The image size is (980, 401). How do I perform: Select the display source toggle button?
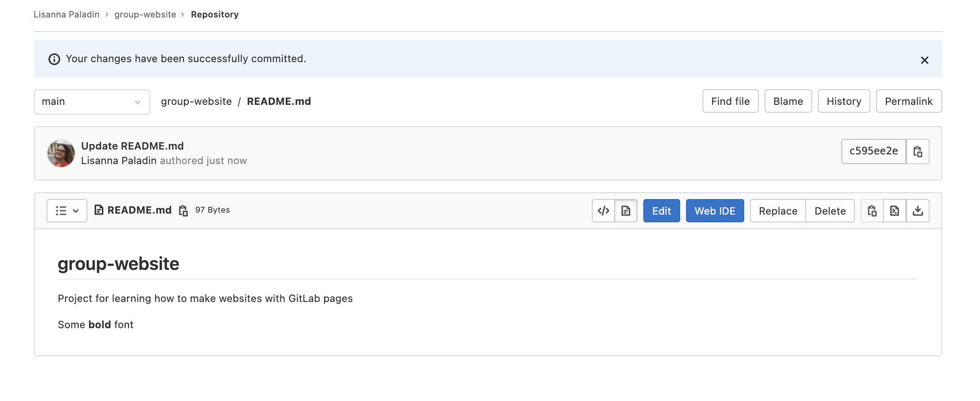[x=603, y=210]
